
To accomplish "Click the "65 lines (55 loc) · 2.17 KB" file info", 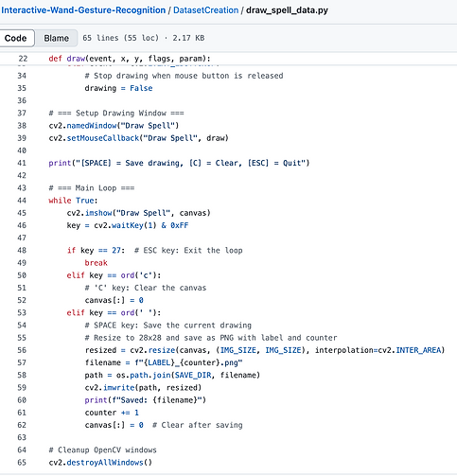I will 144,38.
